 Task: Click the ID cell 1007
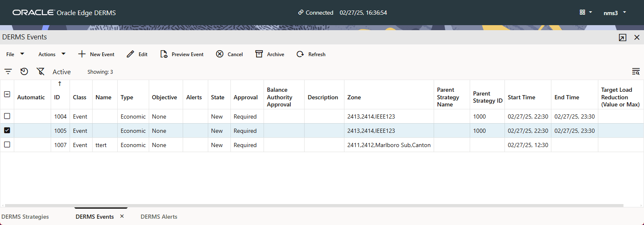[60, 145]
